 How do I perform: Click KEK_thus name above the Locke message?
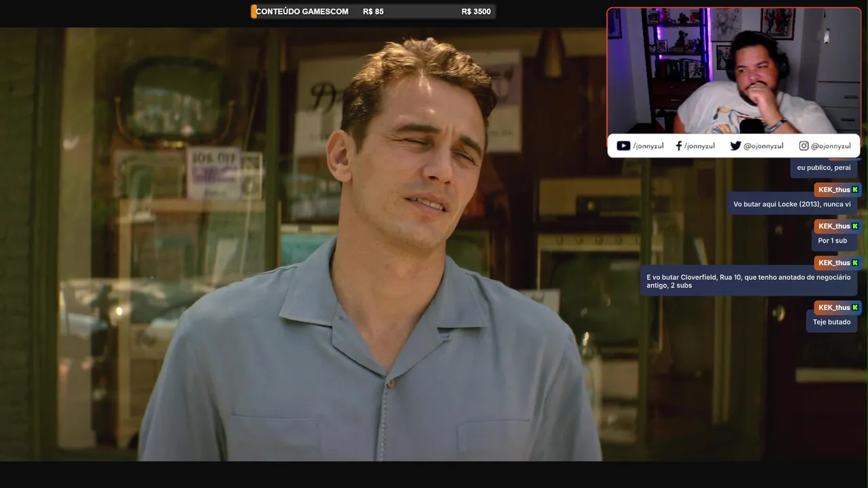coord(834,190)
